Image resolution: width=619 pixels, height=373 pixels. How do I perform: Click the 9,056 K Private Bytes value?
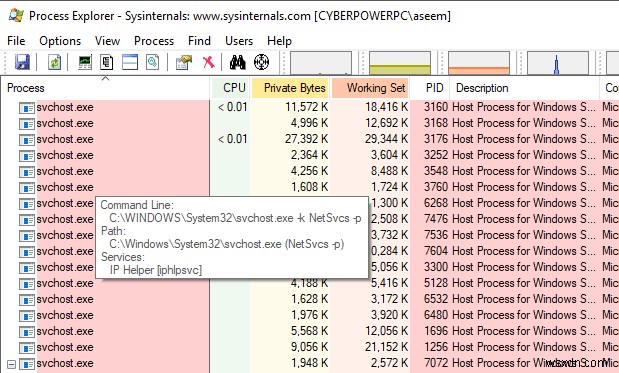(310, 347)
